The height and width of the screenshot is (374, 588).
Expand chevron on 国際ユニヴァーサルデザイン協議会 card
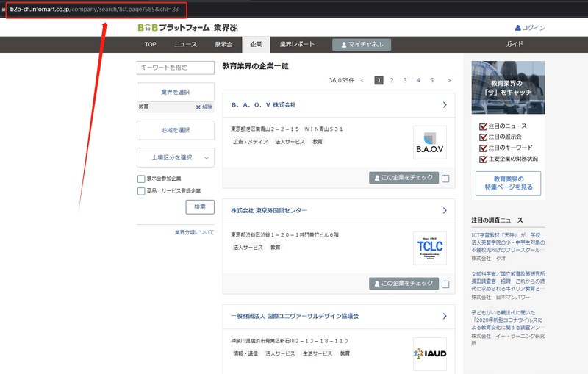coord(445,316)
